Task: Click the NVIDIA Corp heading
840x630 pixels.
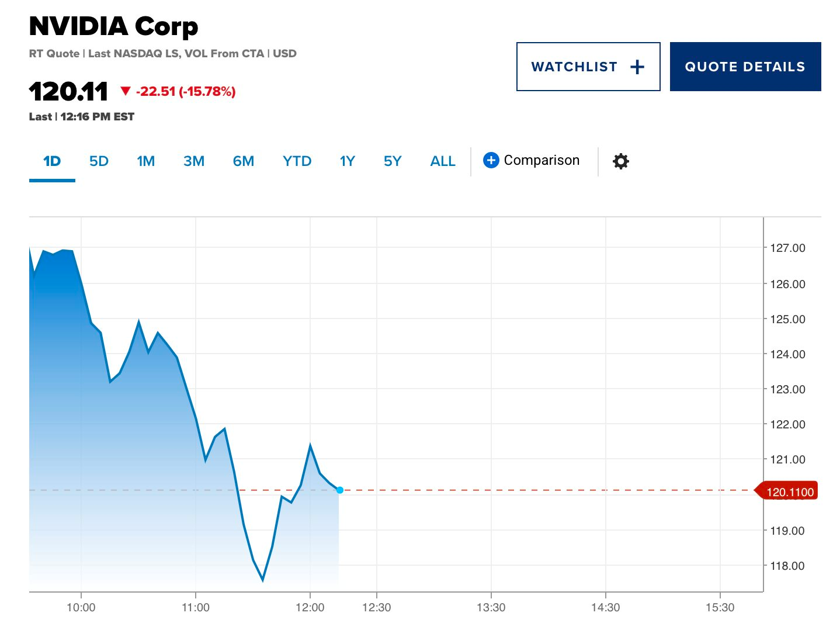Action: tap(114, 26)
